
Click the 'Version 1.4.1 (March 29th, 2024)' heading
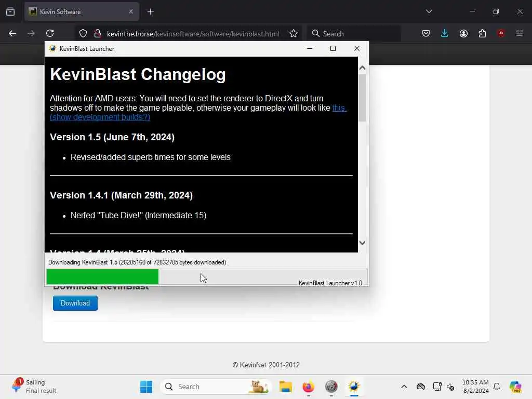point(121,195)
